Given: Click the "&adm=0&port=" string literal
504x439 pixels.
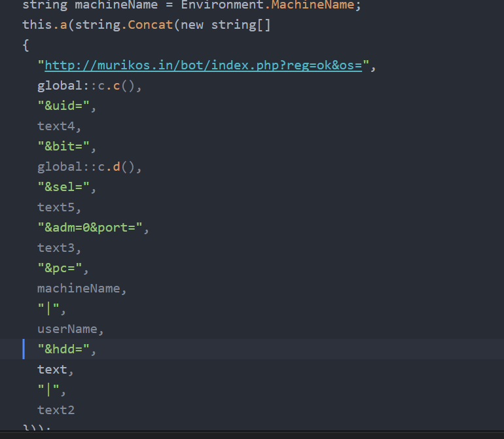Looking at the screenshot, I should [93, 228].
